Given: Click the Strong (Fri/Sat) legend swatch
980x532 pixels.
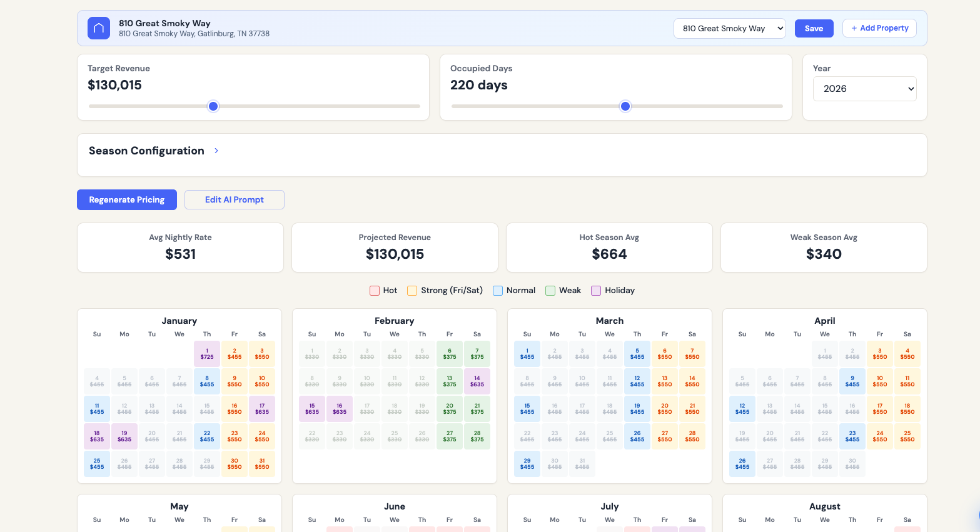Looking at the screenshot, I should click(412, 291).
